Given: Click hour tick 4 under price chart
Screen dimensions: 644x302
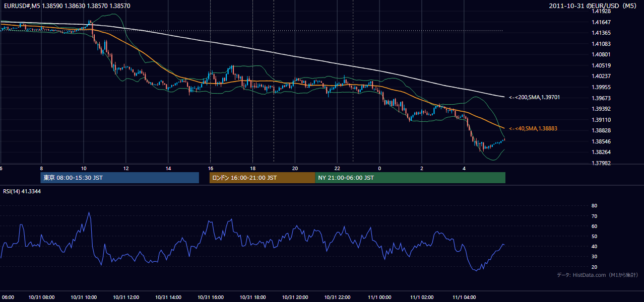Looking at the screenshot, I should [x=464, y=168].
